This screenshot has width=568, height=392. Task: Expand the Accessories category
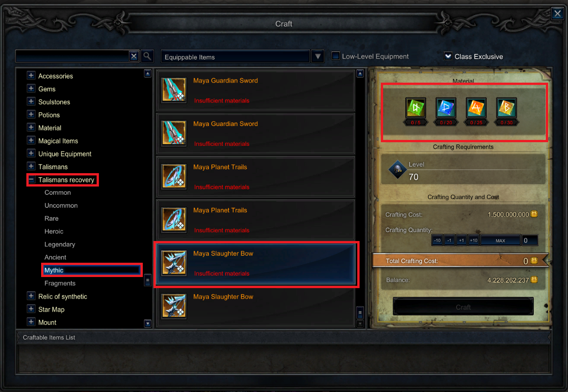click(31, 76)
